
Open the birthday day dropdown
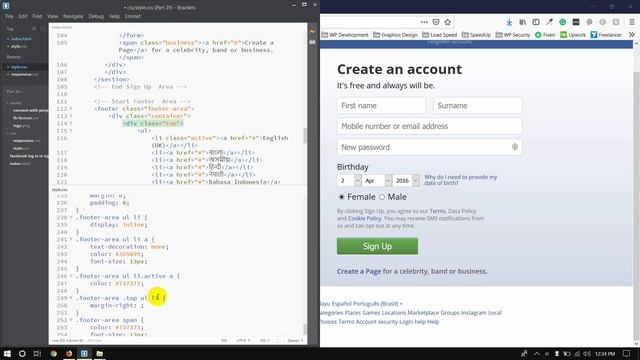coord(349,180)
